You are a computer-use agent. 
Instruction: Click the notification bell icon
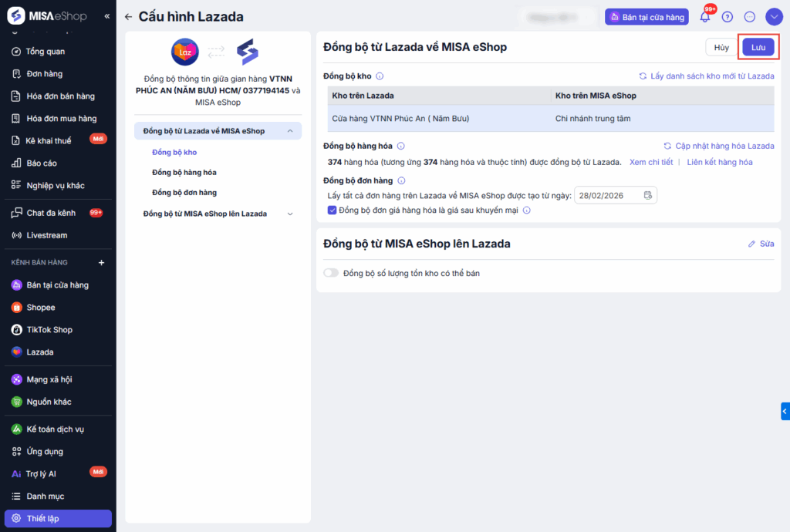pyautogui.click(x=704, y=17)
